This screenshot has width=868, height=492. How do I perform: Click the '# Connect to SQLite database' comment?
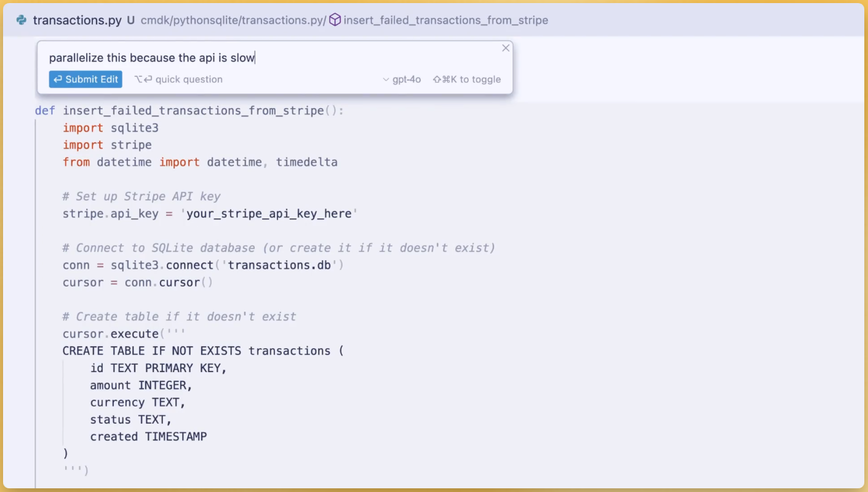pos(279,248)
